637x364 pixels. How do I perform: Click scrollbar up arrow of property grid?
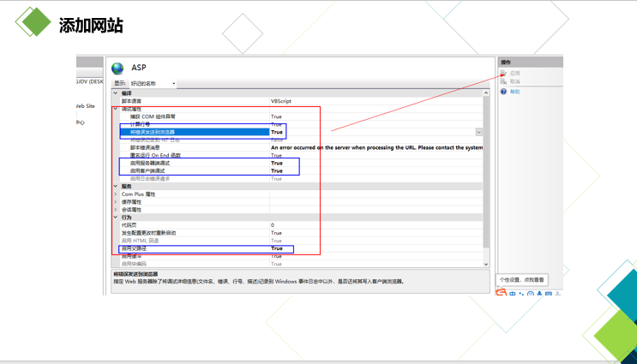point(486,93)
